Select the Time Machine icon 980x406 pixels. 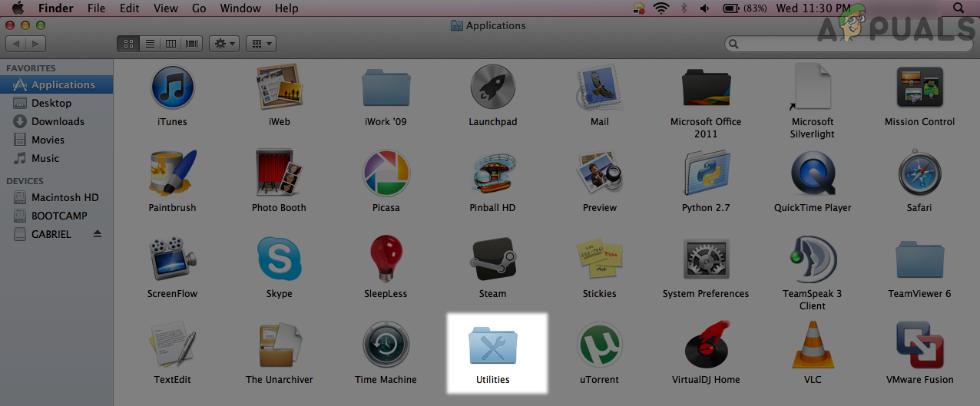(386, 345)
